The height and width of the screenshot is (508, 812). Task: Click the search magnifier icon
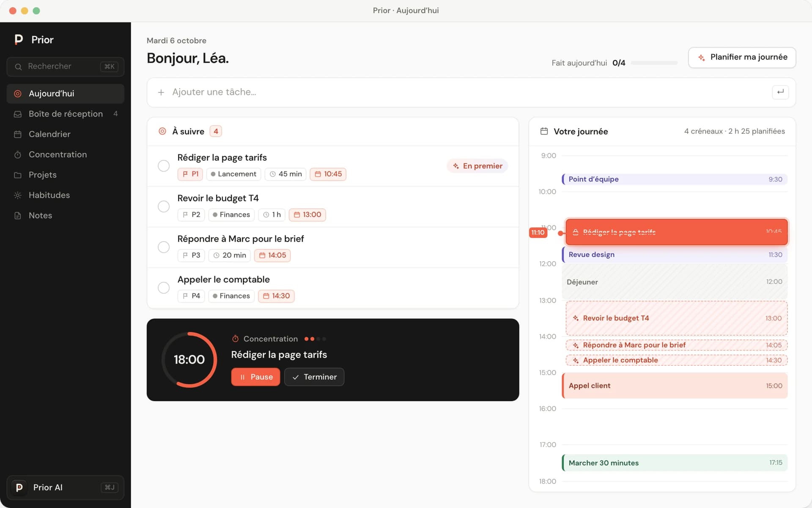(x=18, y=66)
